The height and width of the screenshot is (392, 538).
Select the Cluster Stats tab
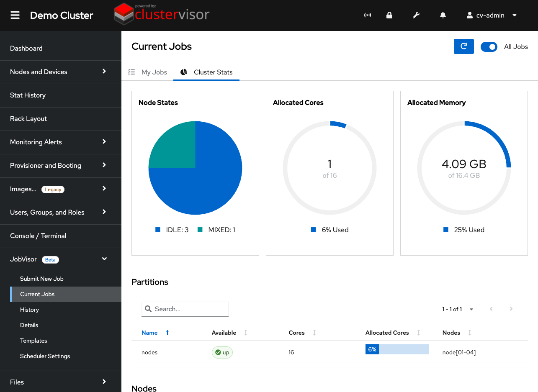click(206, 72)
